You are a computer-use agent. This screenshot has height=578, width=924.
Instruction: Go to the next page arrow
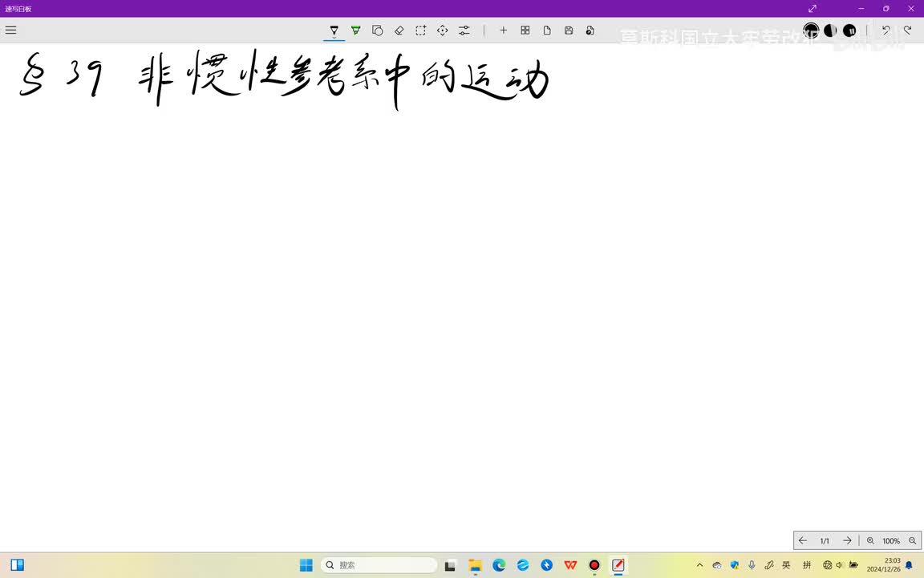coord(847,540)
